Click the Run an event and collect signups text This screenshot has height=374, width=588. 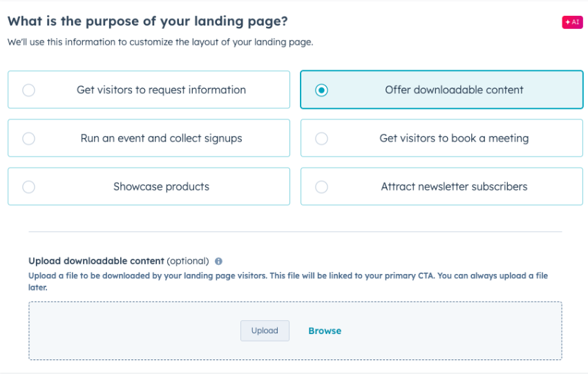pyautogui.click(x=161, y=139)
